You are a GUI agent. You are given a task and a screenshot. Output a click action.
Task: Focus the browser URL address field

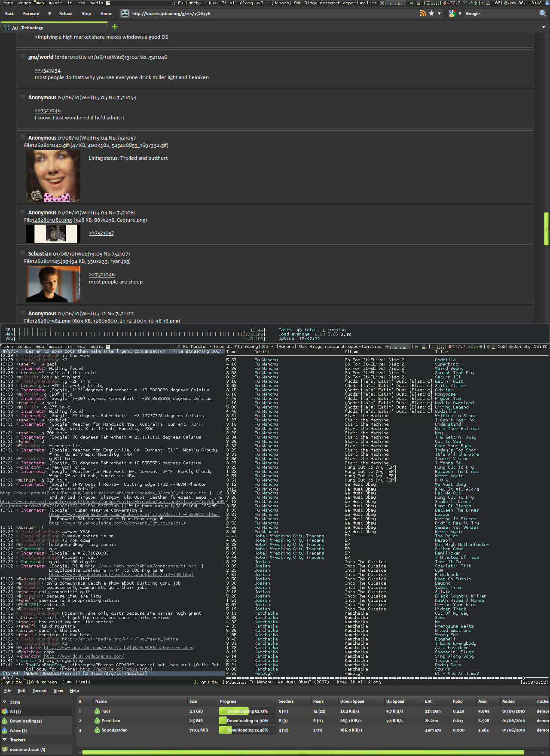(274, 14)
